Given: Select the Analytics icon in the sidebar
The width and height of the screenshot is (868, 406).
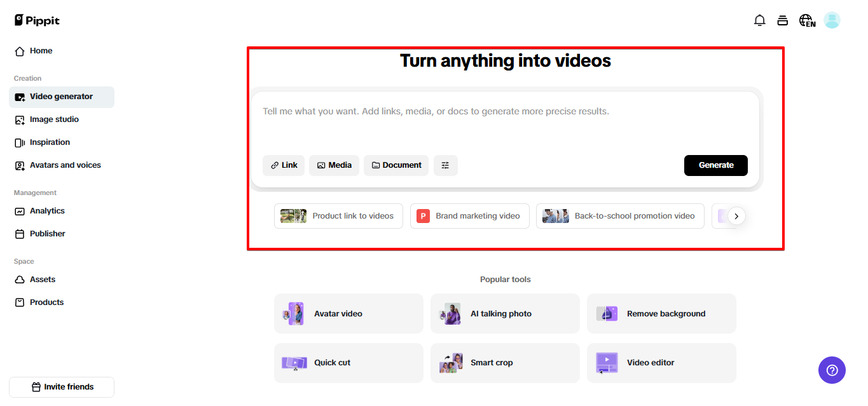Looking at the screenshot, I should (18, 210).
